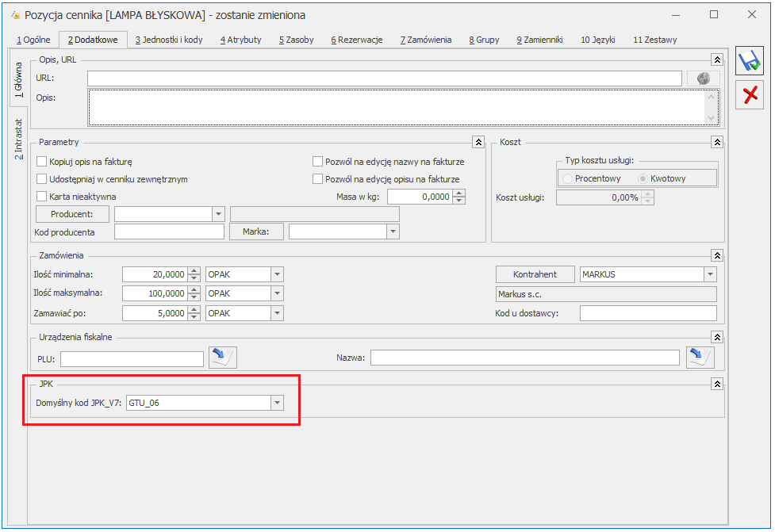The image size is (775, 532).
Task: Open the 9 Zamienniki tab
Action: tap(539, 40)
